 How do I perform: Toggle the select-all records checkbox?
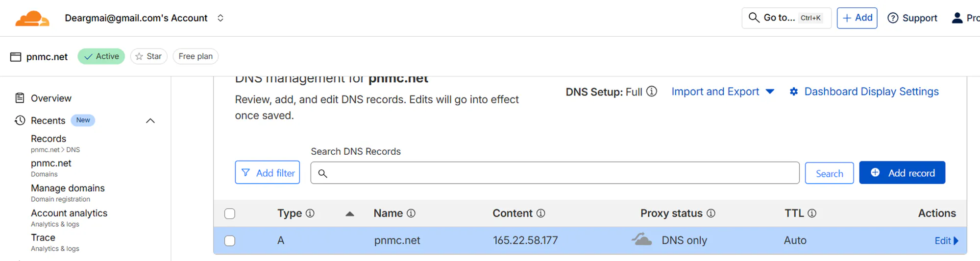(x=230, y=214)
